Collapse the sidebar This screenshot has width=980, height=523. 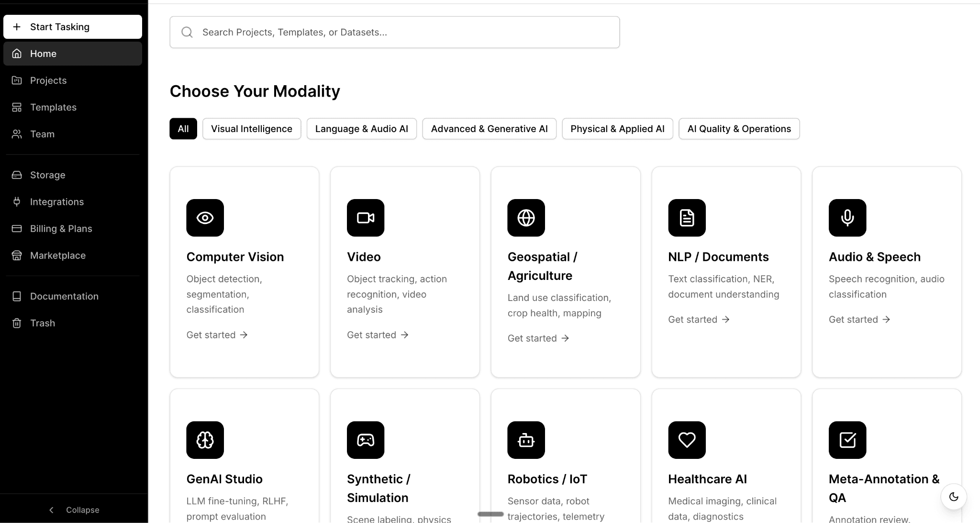coord(73,510)
